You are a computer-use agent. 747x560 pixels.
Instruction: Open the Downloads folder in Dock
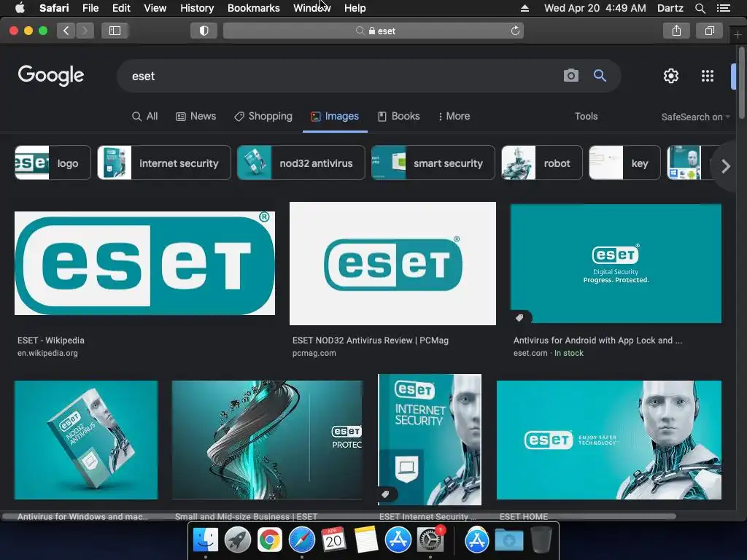click(508, 540)
